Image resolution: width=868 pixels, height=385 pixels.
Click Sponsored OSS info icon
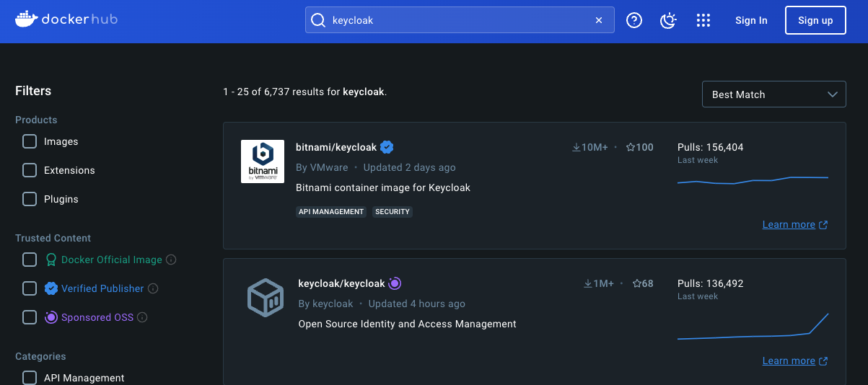pos(142,317)
